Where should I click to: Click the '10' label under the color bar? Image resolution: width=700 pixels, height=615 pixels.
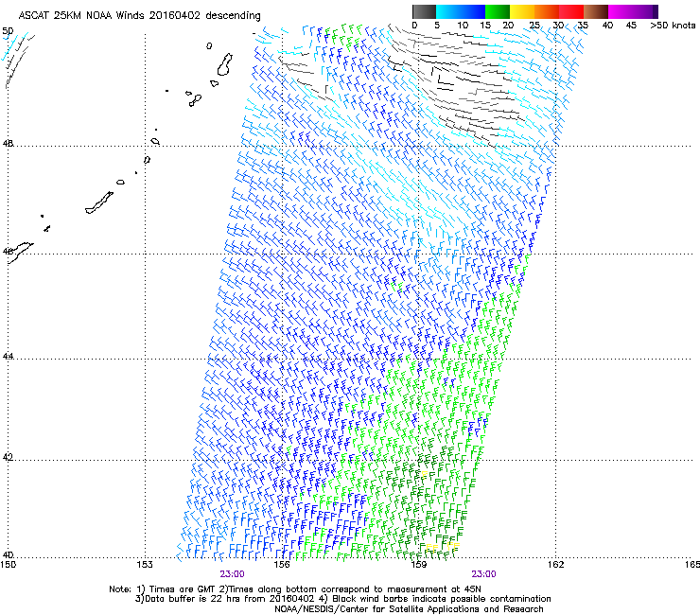tap(463, 26)
